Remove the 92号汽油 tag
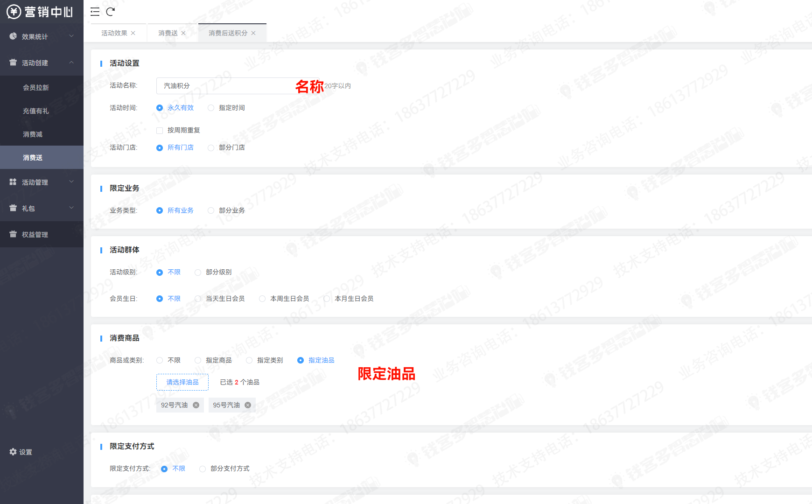The image size is (812, 504). point(196,405)
